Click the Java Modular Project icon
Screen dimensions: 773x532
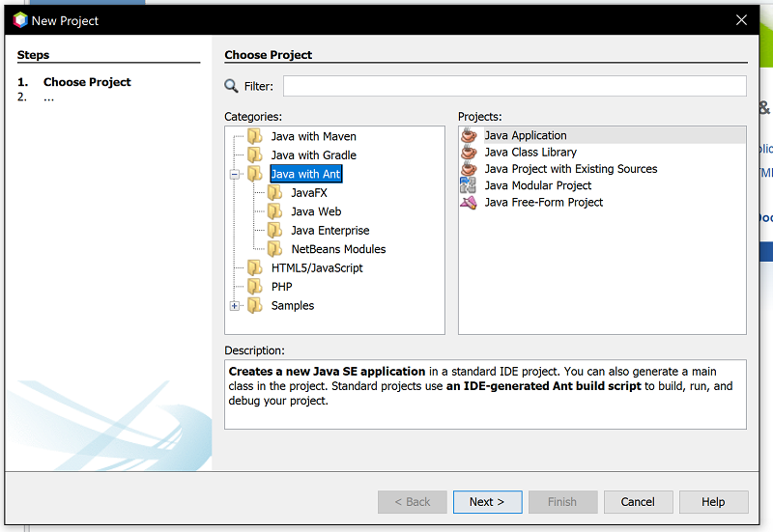469,185
